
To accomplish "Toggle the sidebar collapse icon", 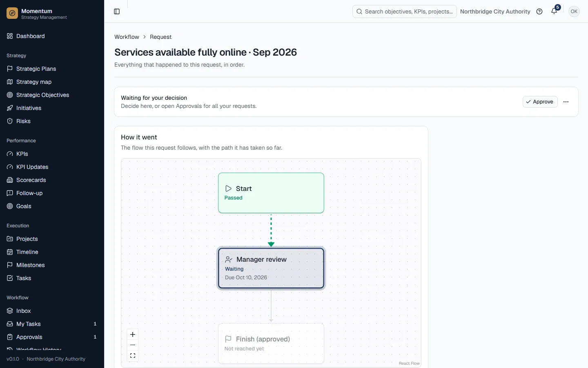I will pos(117,11).
